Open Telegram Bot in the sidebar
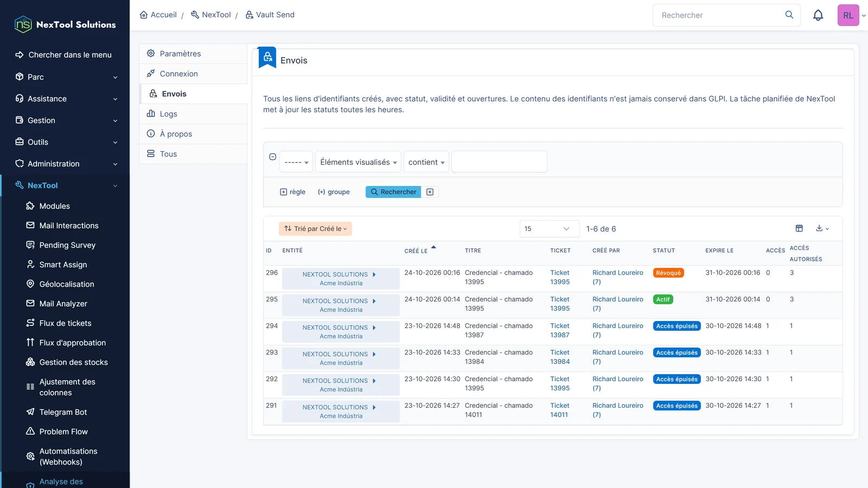The height and width of the screenshot is (488, 868). (63, 412)
